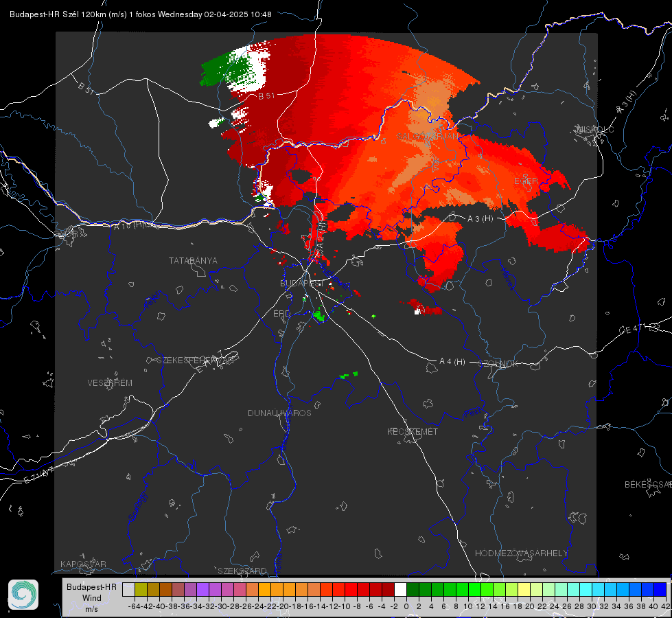Screen dimensions: 672x618
Task: Select the SZEKSZÁRD city label
Action: coord(242,571)
